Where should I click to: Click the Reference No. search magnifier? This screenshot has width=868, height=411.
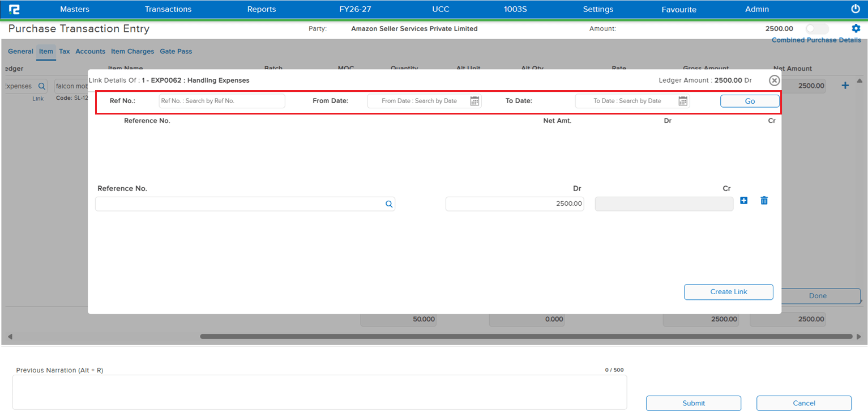coord(389,204)
